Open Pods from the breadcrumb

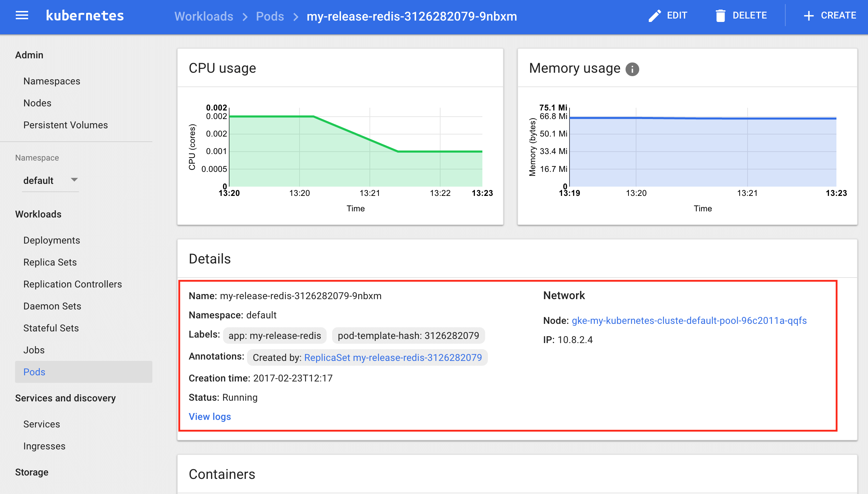pyautogui.click(x=270, y=16)
